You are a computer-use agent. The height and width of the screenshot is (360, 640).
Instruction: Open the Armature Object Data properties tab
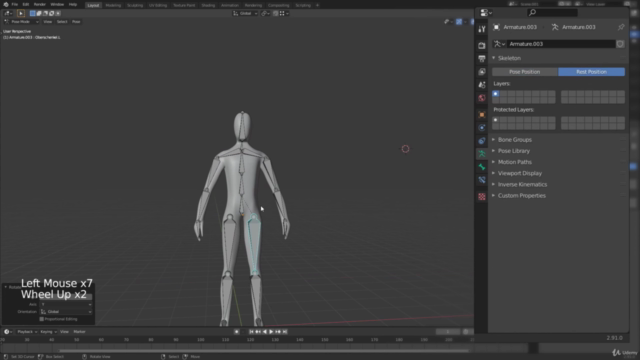click(x=482, y=154)
